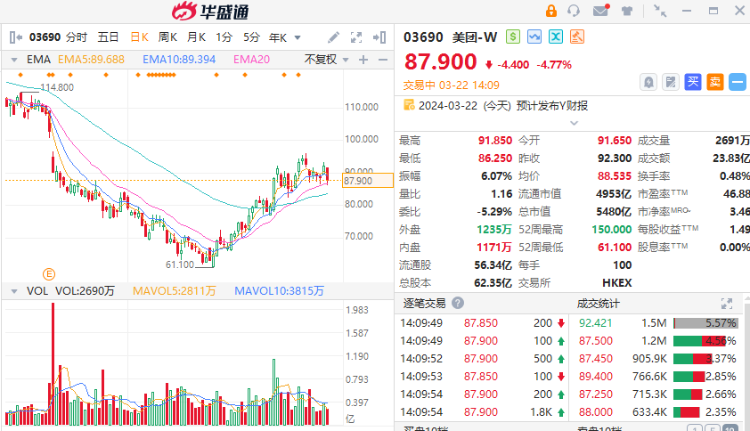Click the 114.800 high label on chart

[57, 88]
